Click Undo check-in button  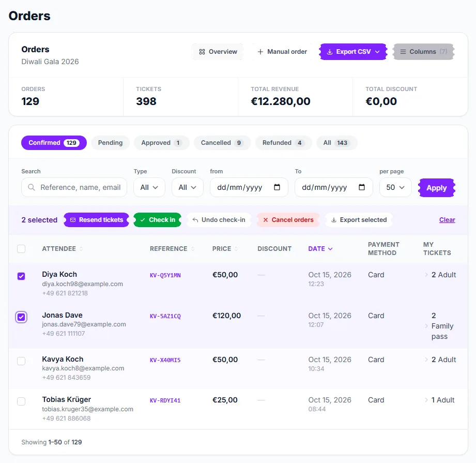(x=219, y=220)
